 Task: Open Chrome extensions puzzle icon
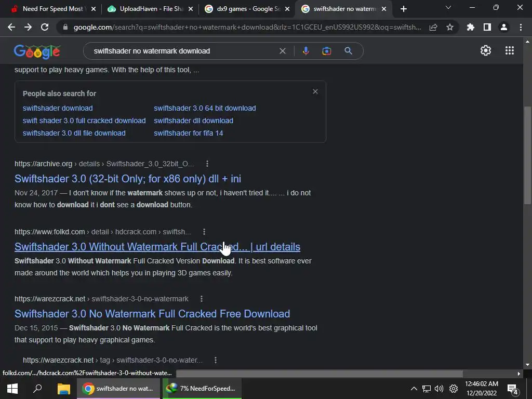[x=471, y=27]
